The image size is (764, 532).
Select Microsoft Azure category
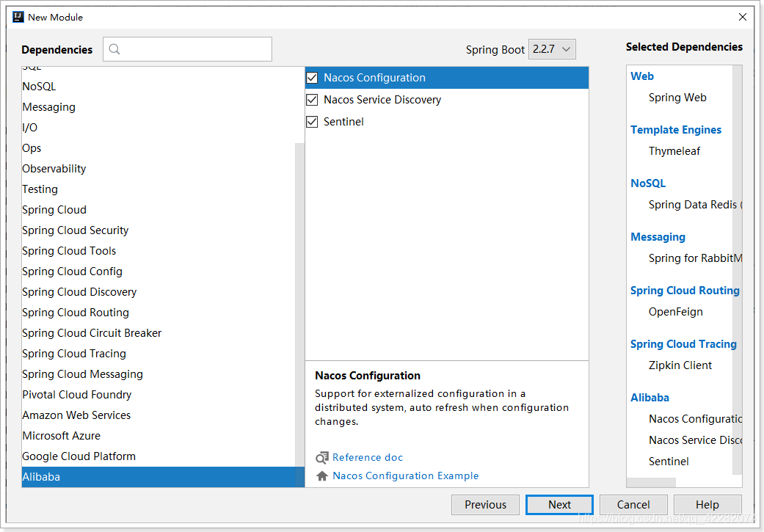[x=159, y=436]
